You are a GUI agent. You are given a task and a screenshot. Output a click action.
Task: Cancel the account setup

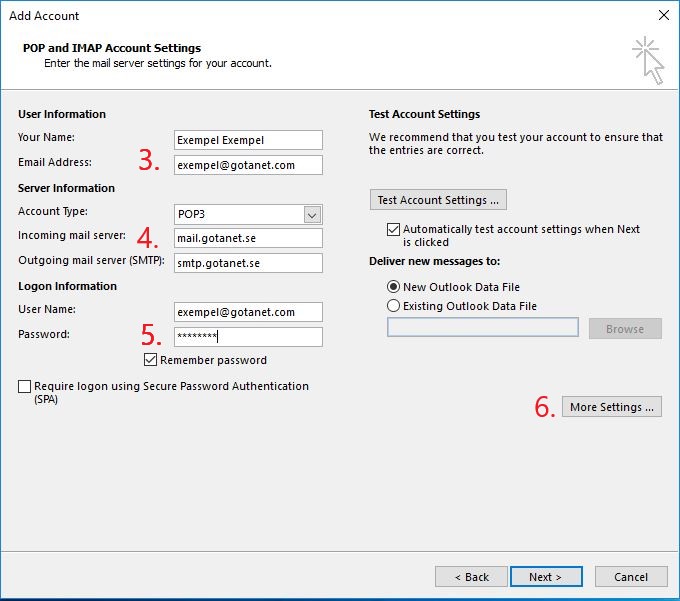tap(631, 577)
